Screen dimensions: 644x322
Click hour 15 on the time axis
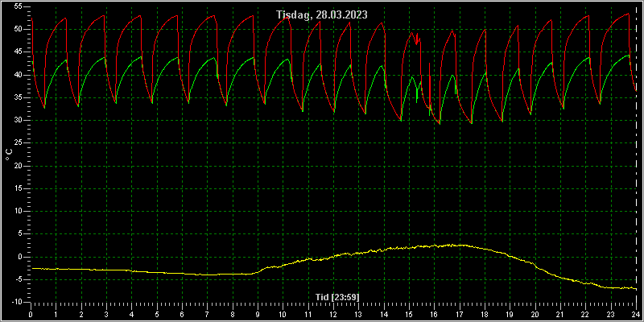(409, 314)
